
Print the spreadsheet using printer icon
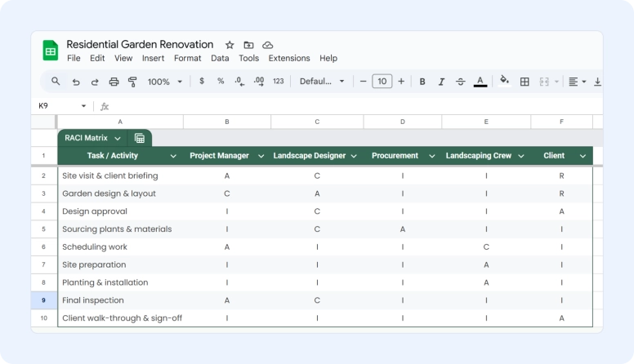pyautogui.click(x=114, y=82)
